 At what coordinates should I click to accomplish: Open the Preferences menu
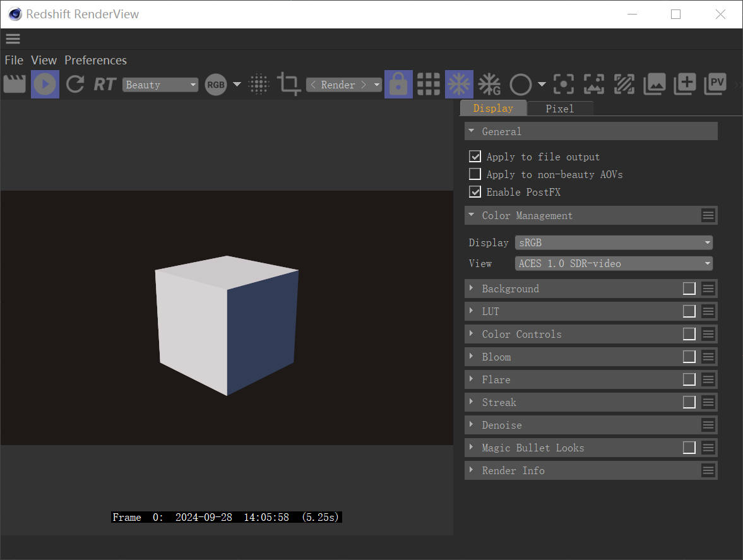[95, 60]
